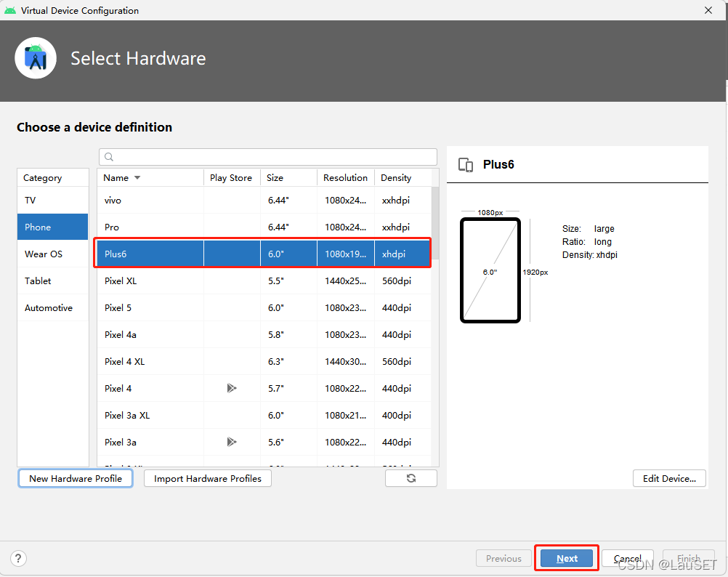Viewport: 728px width, 577px height.
Task: Select the Pixel 4 device name
Action: [x=118, y=389]
